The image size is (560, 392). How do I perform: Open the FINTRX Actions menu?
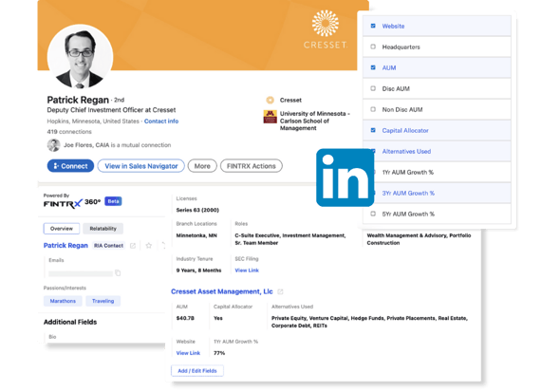[252, 166]
